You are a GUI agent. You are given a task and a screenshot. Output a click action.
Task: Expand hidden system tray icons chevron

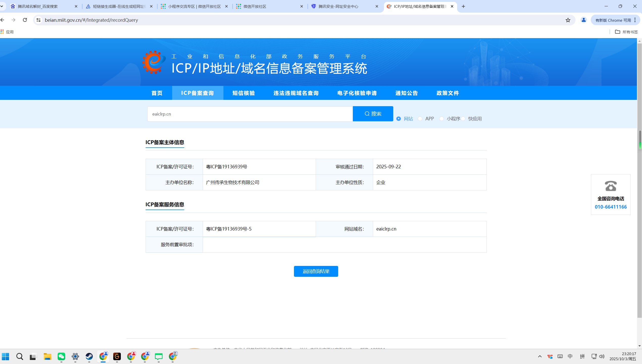(540, 356)
